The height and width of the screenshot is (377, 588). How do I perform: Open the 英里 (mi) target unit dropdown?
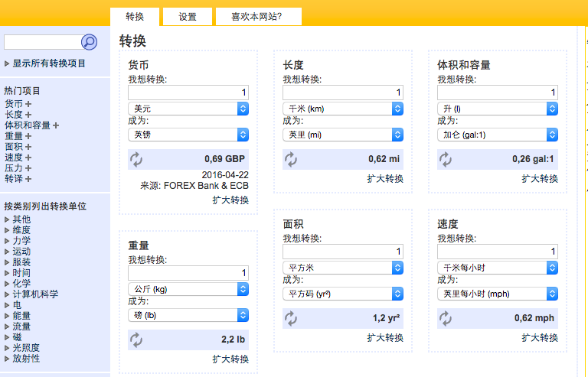click(x=343, y=135)
